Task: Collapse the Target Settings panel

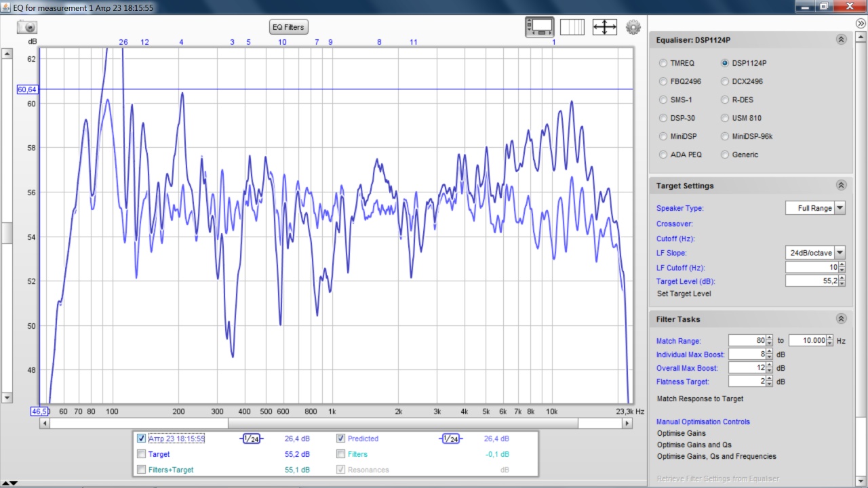Action: (841, 186)
